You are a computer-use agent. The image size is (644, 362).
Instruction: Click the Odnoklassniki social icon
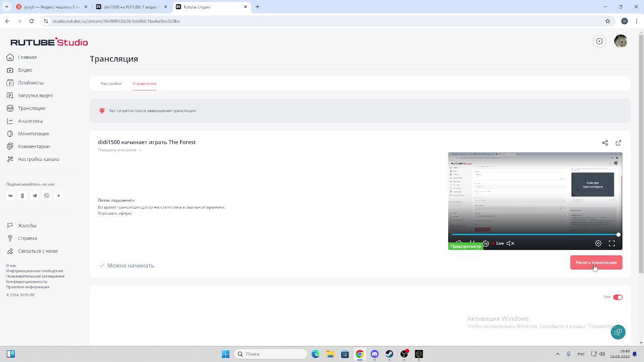[x=22, y=196]
